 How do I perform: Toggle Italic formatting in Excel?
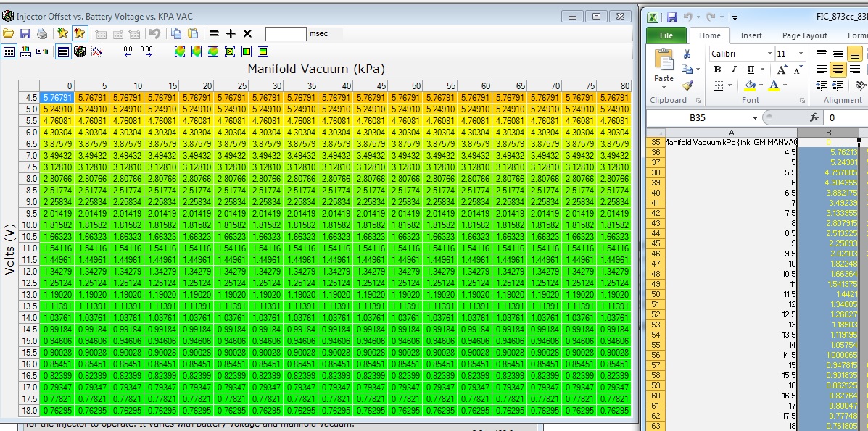click(734, 70)
